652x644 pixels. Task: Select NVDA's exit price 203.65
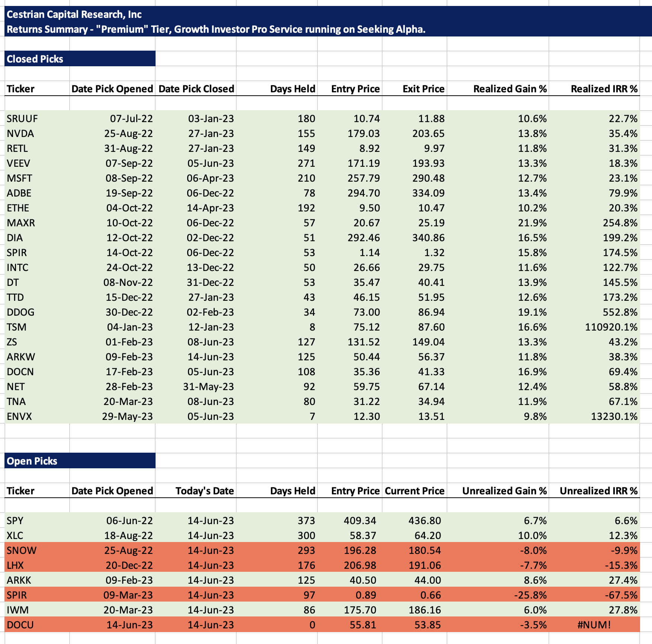click(428, 134)
